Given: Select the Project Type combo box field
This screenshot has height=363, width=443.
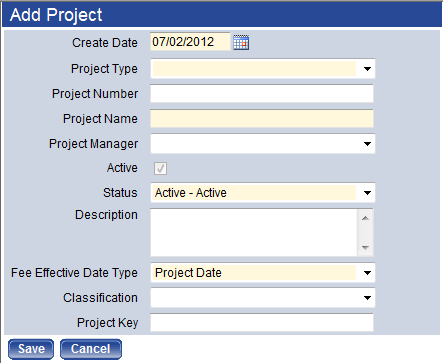Looking at the screenshot, I should (263, 69).
